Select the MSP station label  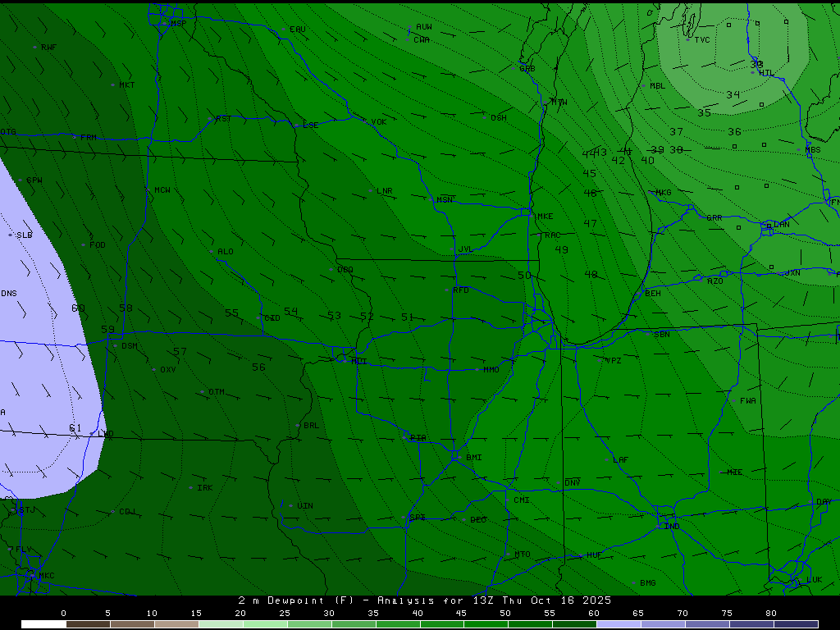[178, 24]
